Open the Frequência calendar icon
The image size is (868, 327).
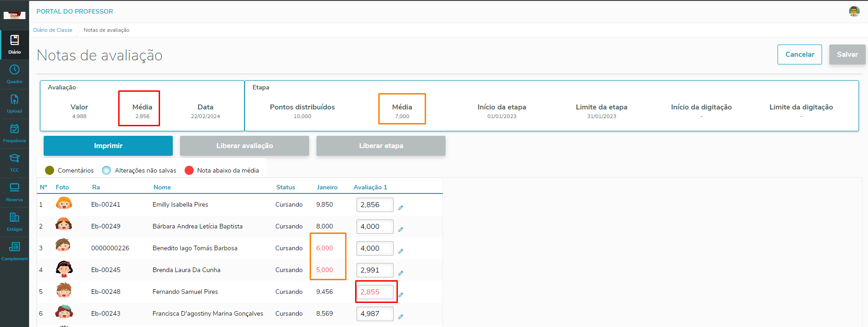pos(15,129)
